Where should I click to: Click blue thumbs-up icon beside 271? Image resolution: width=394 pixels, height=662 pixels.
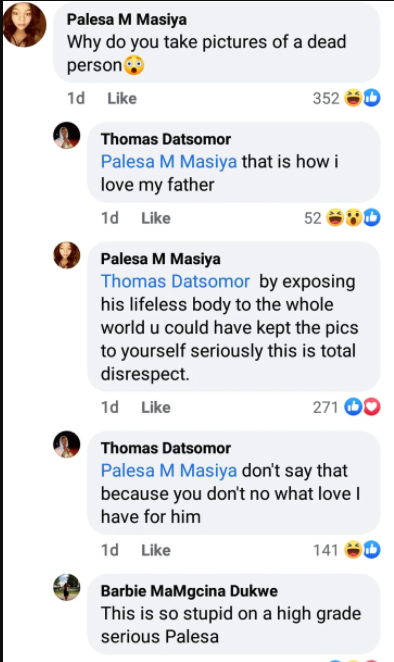353,407
